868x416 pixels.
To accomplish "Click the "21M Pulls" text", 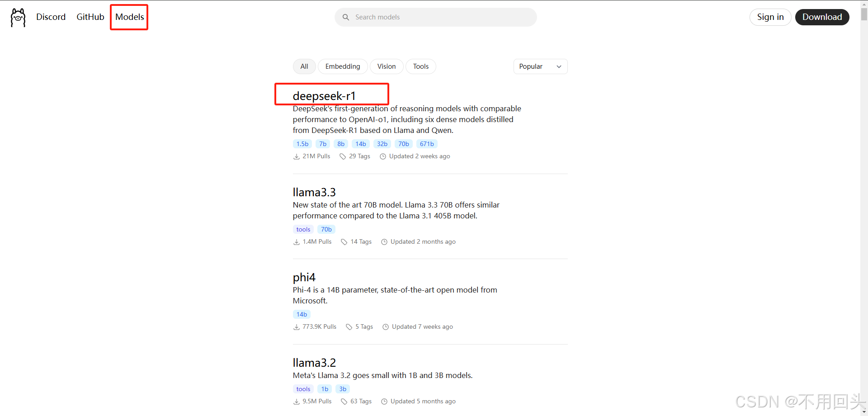I will (x=316, y=156).
